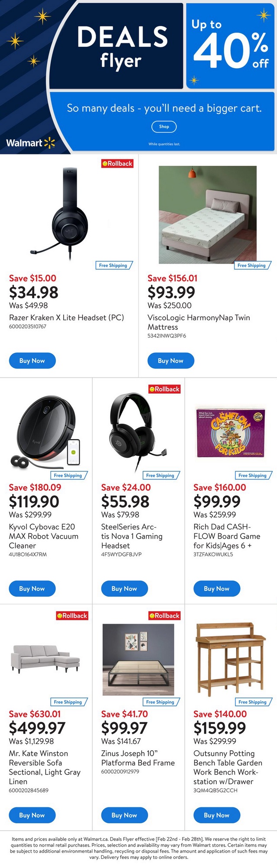Click the Shop button in banner
This screenshot has width=277, height=868.
point(164,127)
